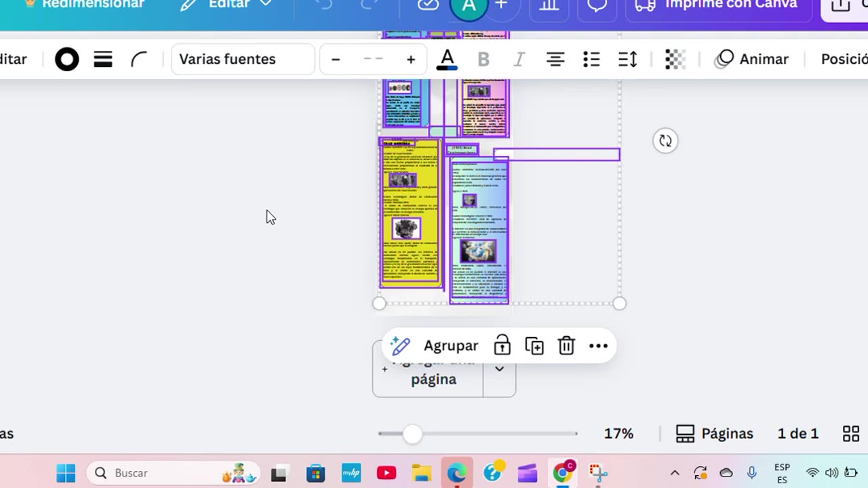Image resolution: width=868 pixels, height=488 pixels.
Task: Increase font size with plus
Action: [411, 60]
